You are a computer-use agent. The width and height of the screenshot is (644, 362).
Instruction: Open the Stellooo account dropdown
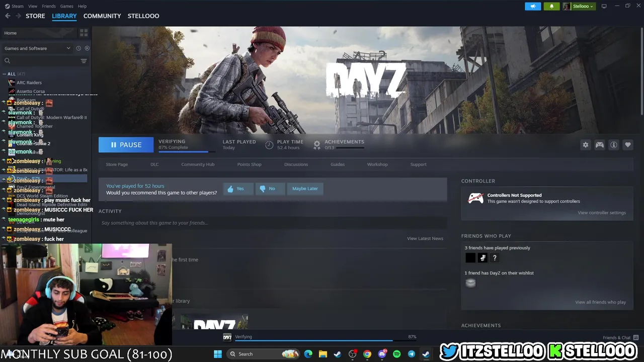(x=579, y=6)
